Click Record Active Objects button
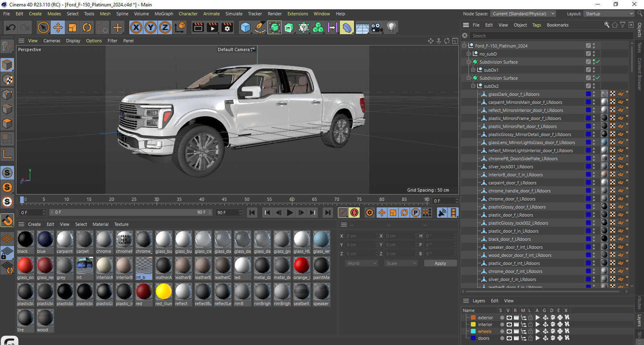 click(x=343, y=213)
